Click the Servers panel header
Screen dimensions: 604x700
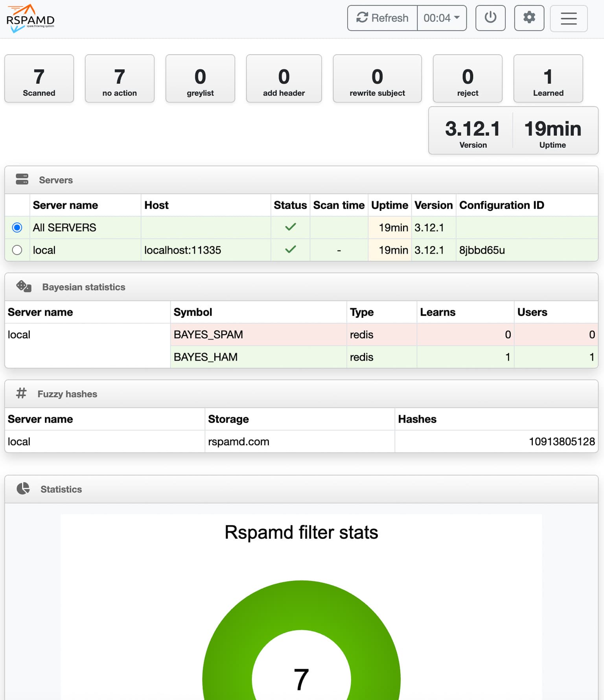click(301, 180)
